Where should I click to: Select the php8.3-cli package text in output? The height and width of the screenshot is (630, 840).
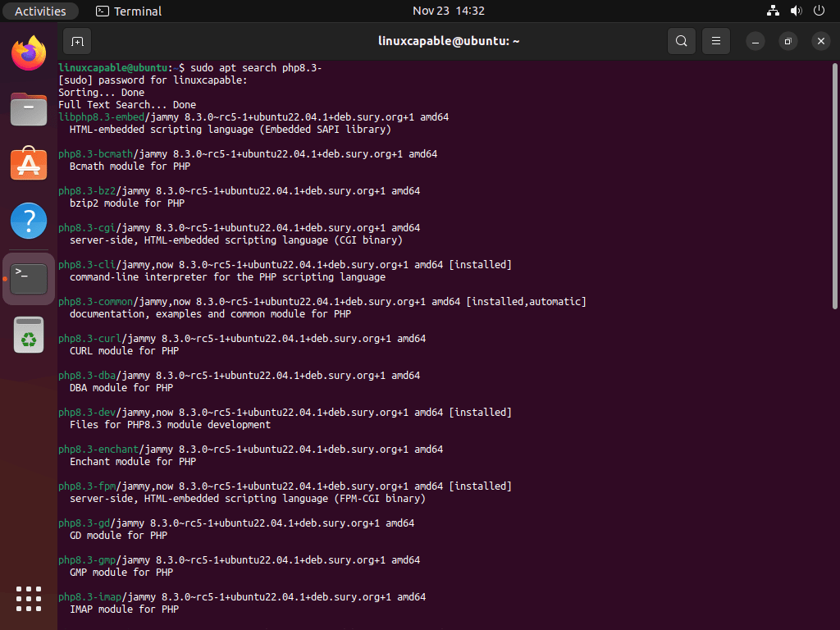tap(82, 264)
